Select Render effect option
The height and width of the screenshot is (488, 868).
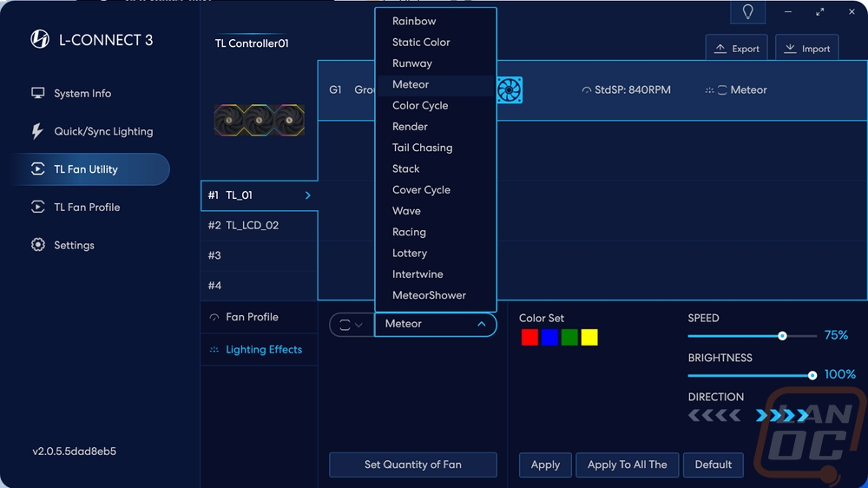click(x=435, y=126)
